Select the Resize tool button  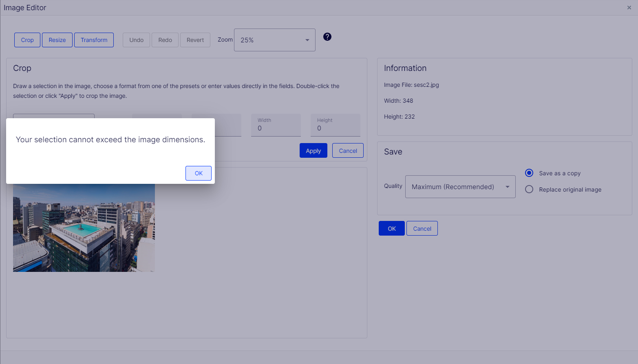coord(57,40)
